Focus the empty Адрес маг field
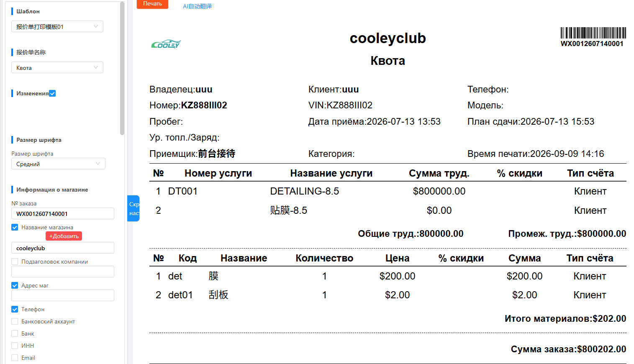 point(63,295)
